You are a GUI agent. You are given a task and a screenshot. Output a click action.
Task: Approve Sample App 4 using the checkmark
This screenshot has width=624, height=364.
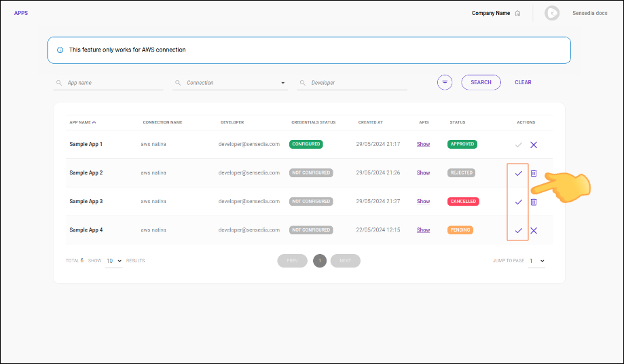(x=518, y=230)
